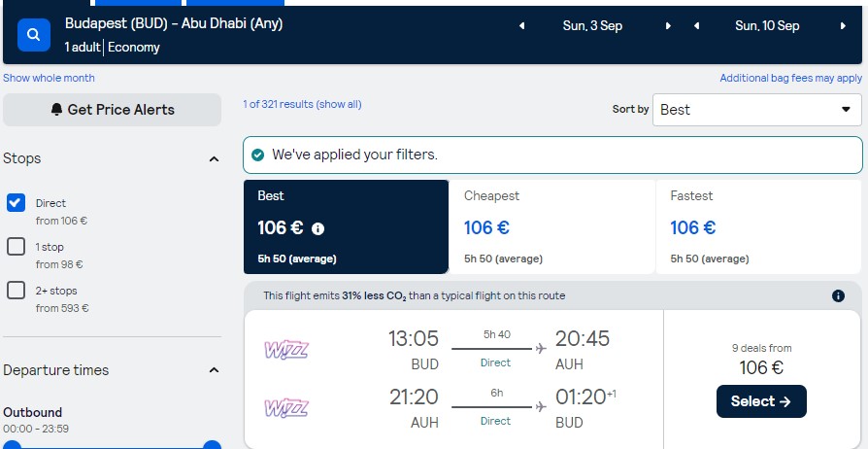Collapse the Departure times section
The height and width of the screenshot is (449, 868).
pos(215,370)
